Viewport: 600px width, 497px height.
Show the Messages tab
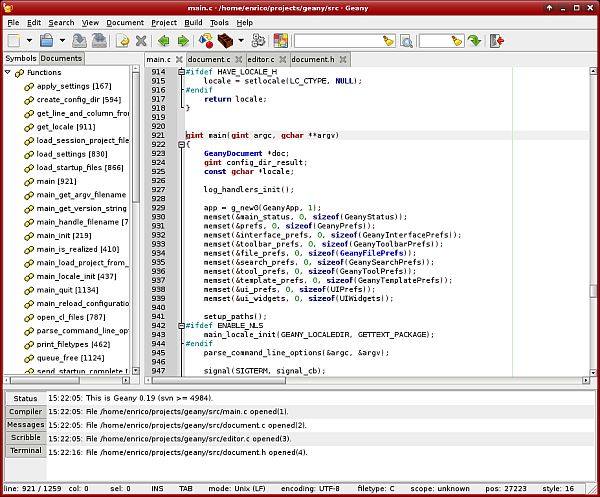25,424
